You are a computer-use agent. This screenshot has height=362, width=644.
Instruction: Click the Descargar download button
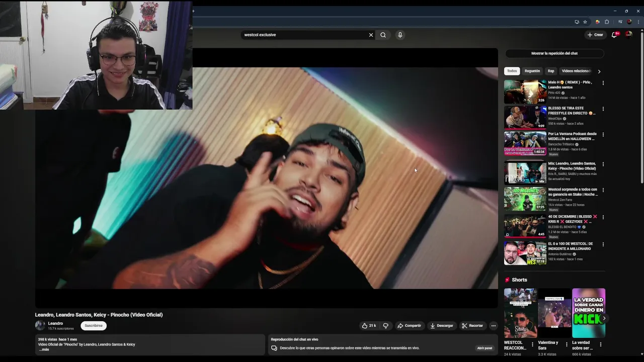pyautogui.click(x=441, y=326)
